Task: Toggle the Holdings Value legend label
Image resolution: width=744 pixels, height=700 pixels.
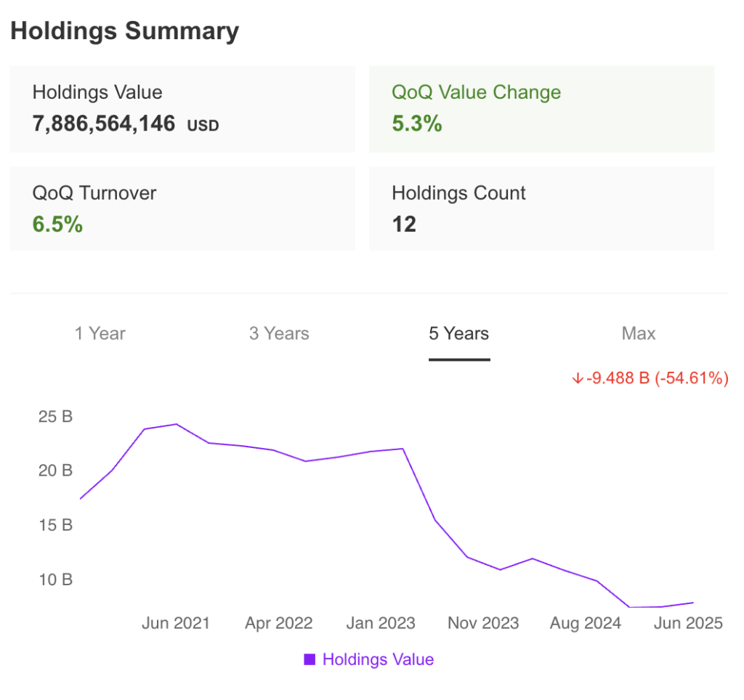Action: coord(378,659)
